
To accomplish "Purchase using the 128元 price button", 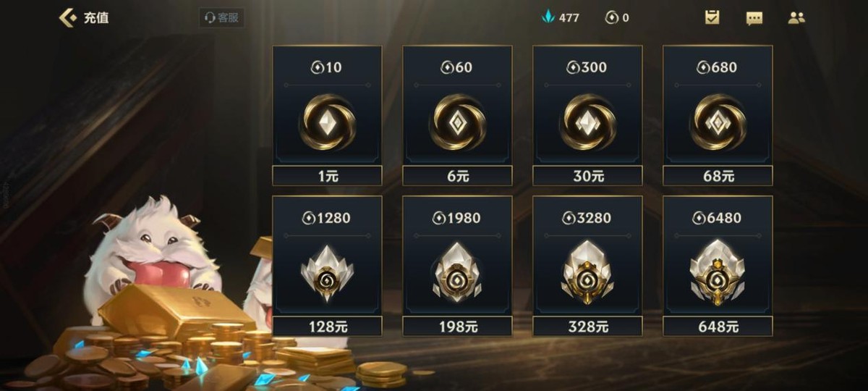I will pos(327,327).
